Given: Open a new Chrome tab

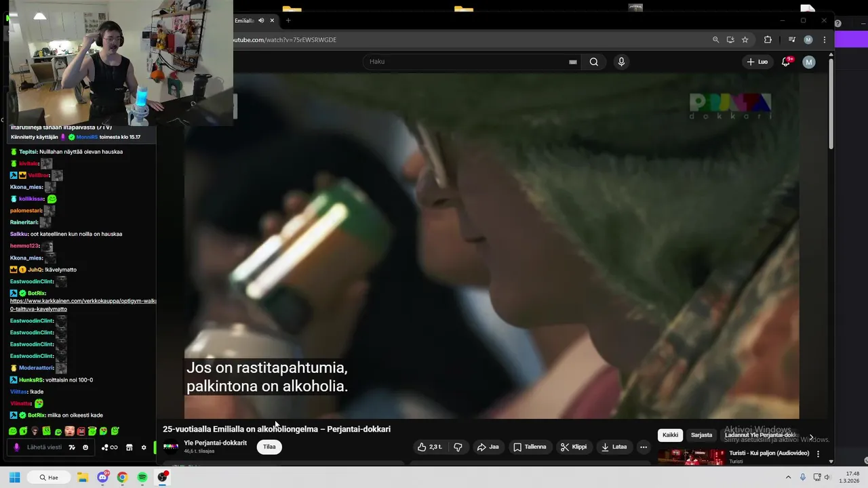Looking at the screenshot, I should (288, 20).
